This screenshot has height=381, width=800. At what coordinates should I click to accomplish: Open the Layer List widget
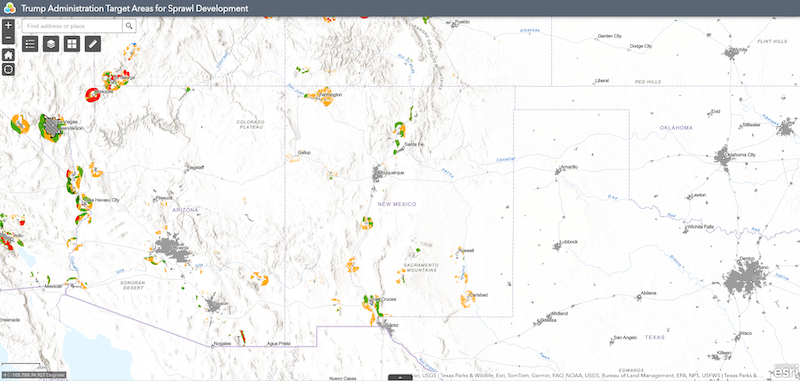click(51, 44)
